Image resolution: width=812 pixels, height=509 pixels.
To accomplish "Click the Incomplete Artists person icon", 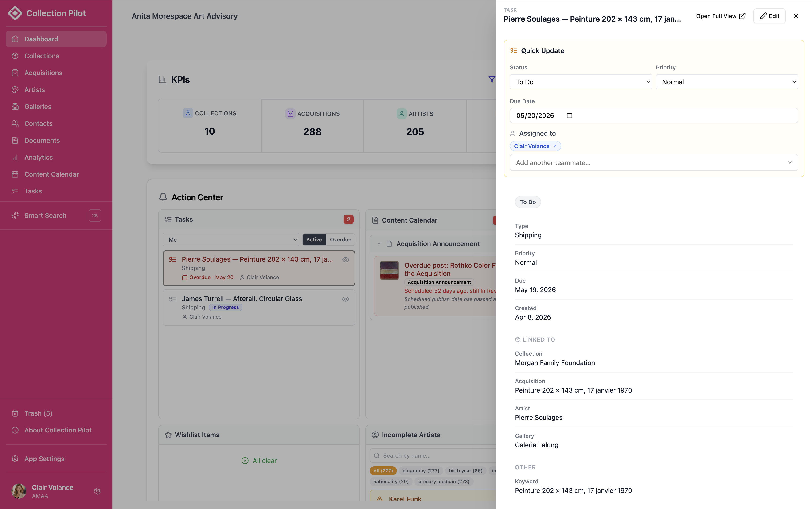I will click(x=375, y=435).
